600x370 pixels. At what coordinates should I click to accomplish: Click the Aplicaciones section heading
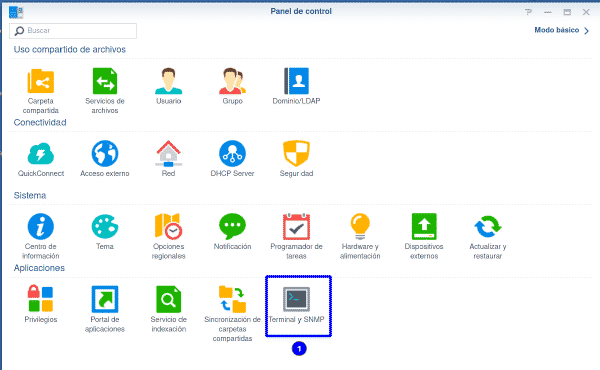[x=39, y=268]
